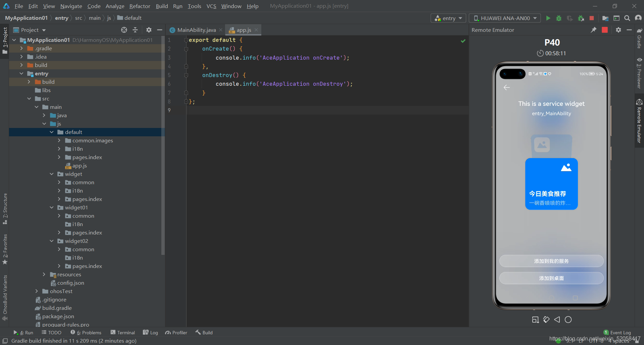This screenshot has width=644, height=345.
Task: Pin the Remote Emulator panel
Action: pos(594,30)
